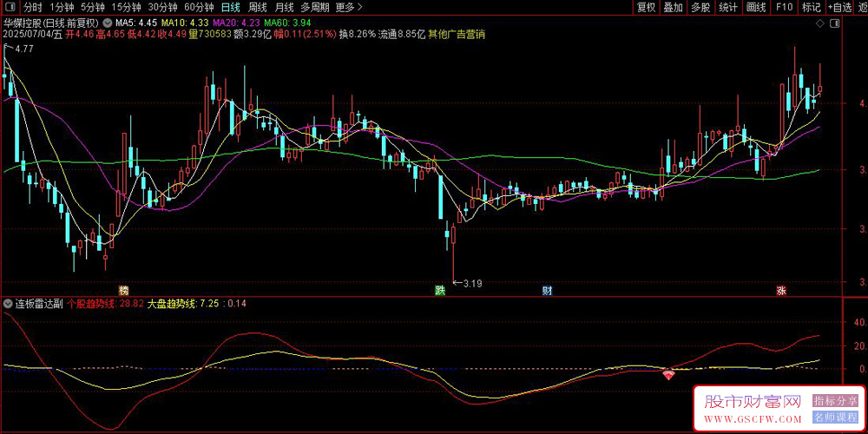Click the 3.19 low price marker

click(472, 284)
